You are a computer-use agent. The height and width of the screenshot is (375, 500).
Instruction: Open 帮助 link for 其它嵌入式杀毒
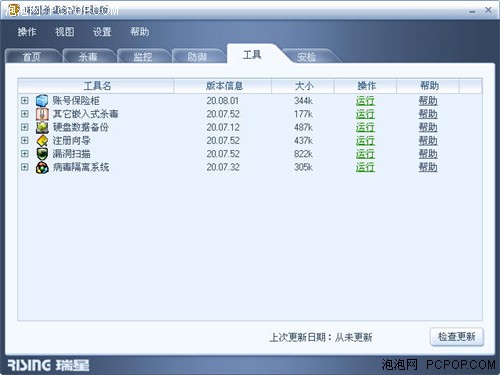(428, 114)
